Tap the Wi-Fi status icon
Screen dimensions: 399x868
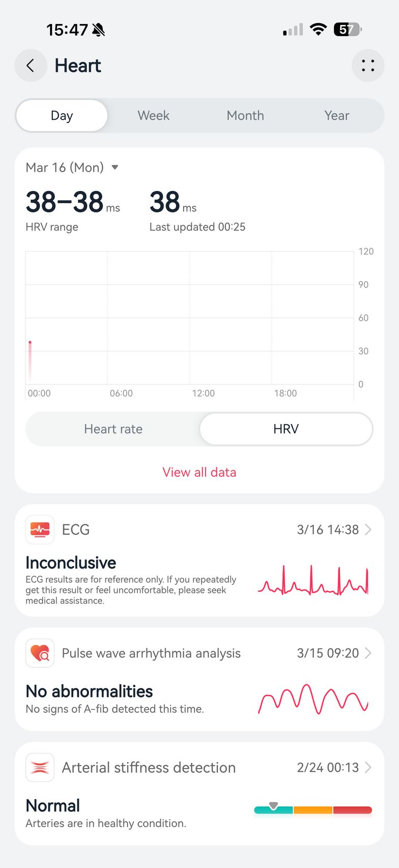pyautogui.click(x=318, y=30)
